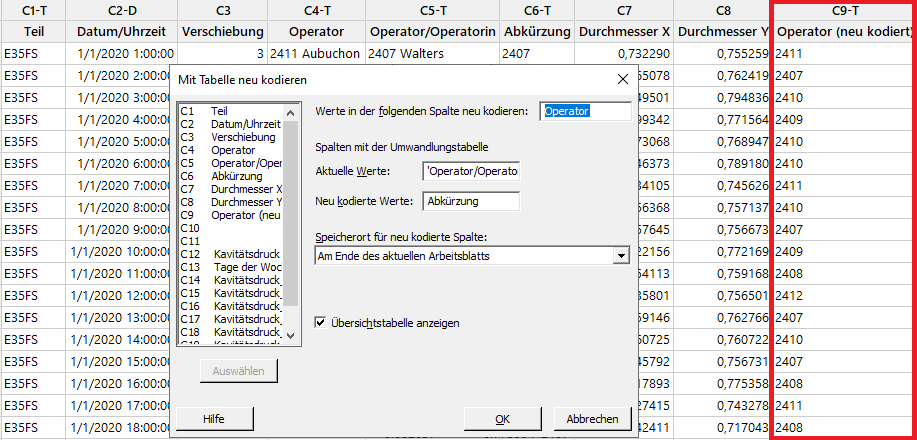This screenshot has width=917, height=440.
Task: Click the 'Aktuelle Werte' input field
Action: [471, 171]
